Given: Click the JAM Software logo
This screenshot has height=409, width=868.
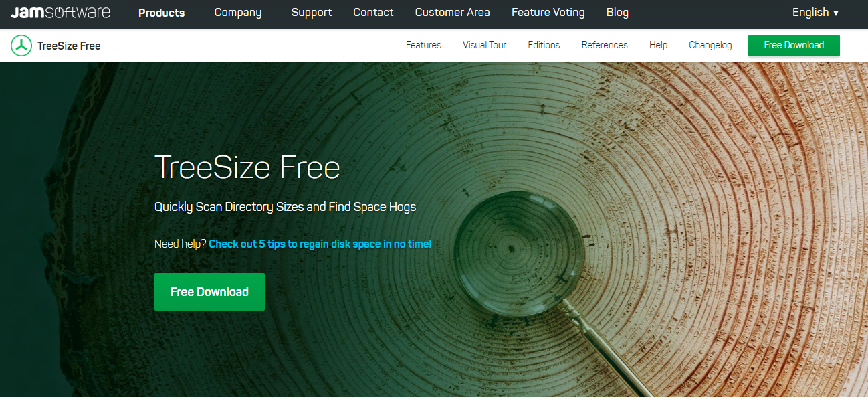Looking at the screenshot, I should coord(61,12).
